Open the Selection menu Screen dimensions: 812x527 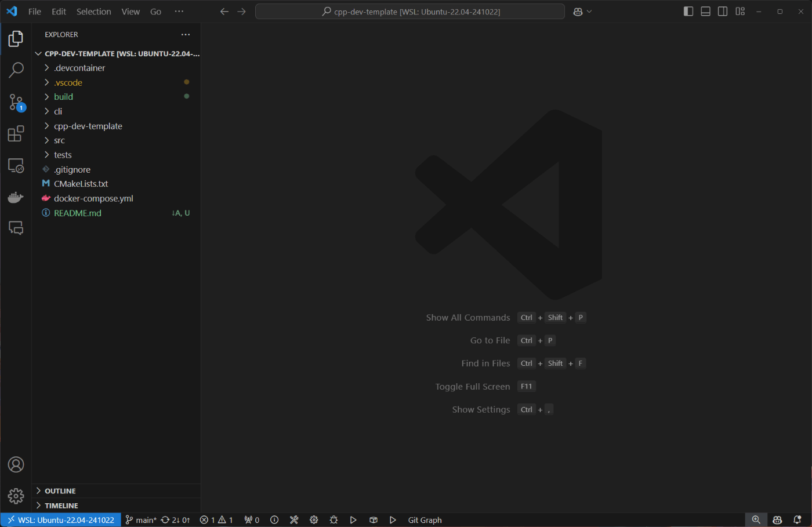tap(93, 12)
